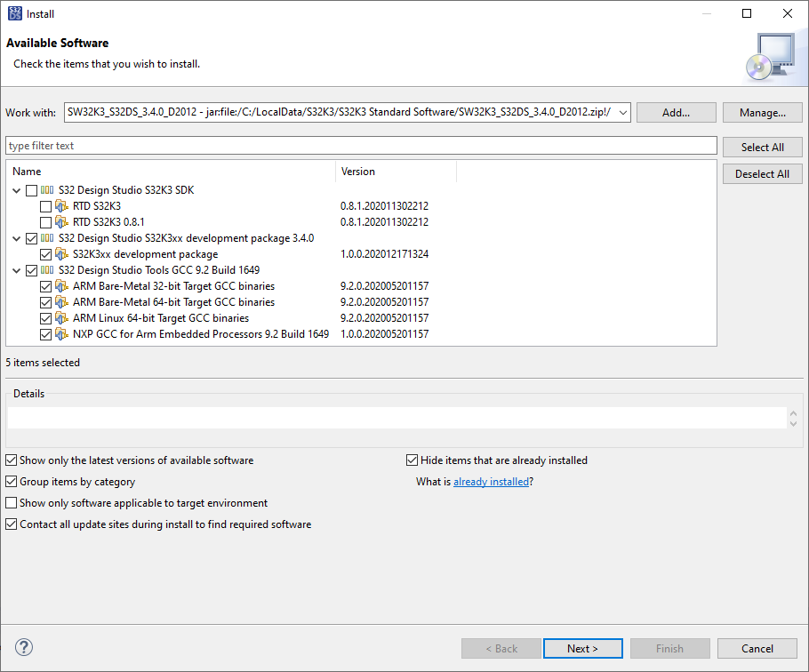The height and width of the screenshot is (672, 809).
Task: Check the S32 Design Studio S32K3 SDK checkbox
Action: (32, 190)
